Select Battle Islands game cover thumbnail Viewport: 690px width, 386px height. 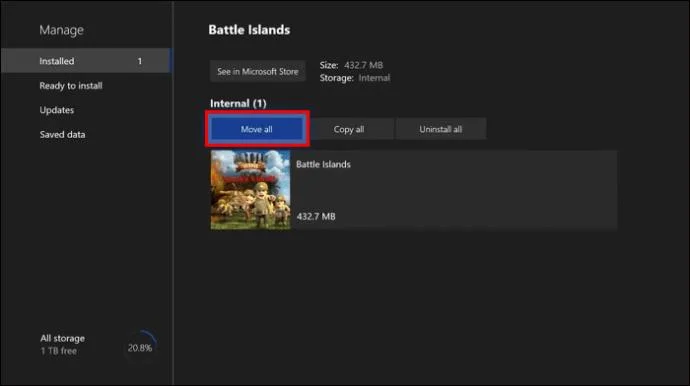point(250,190)
